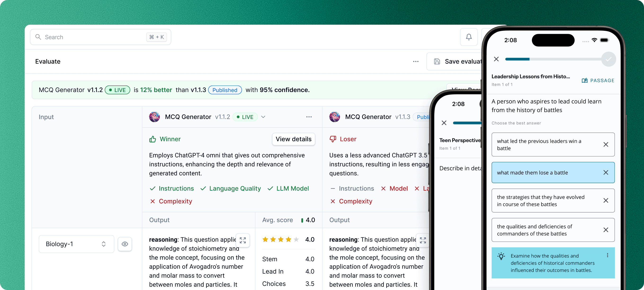Open MCQ Generator v1.1.2 three-dot menu
The image size is (644, 290).
(309, 117)
